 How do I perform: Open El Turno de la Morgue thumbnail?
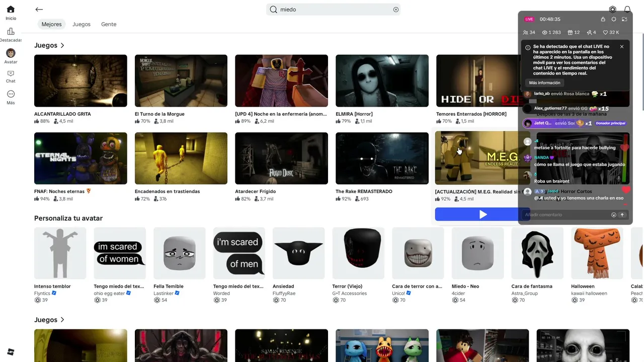pos(181,81)
